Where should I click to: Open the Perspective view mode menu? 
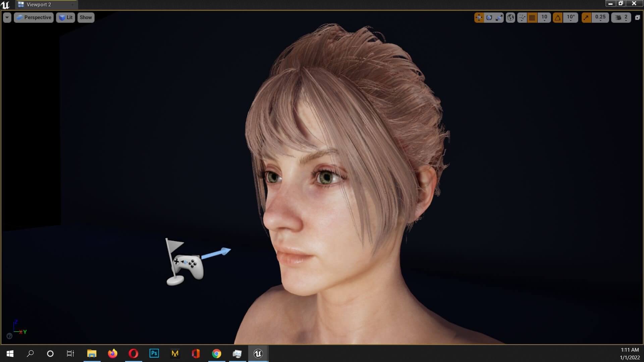tap(34, 17)
